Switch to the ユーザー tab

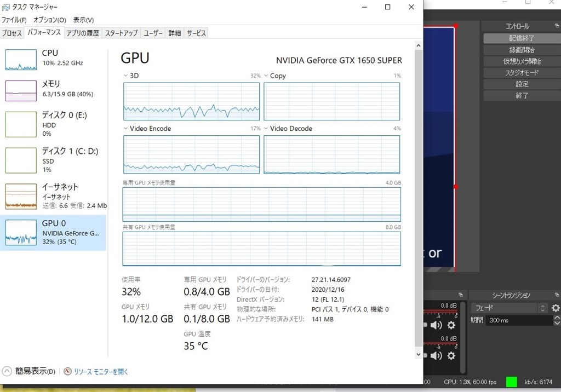[153, 33]
